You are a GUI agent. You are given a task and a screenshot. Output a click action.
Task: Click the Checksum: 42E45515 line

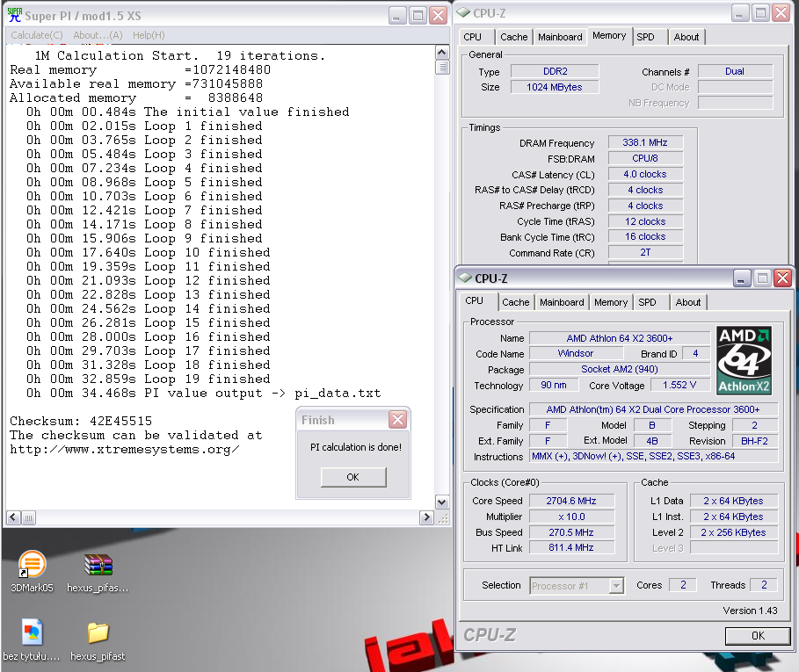click(81, 421)
